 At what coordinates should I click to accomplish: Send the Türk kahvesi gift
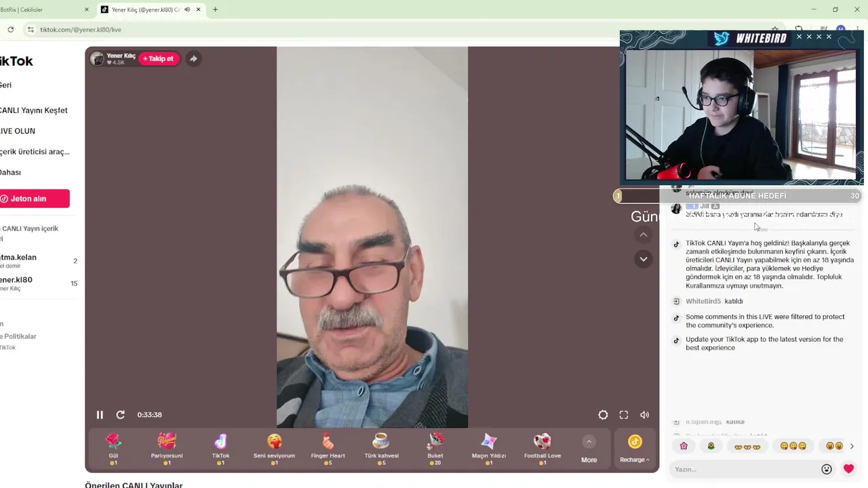click(x=381, y=449)
